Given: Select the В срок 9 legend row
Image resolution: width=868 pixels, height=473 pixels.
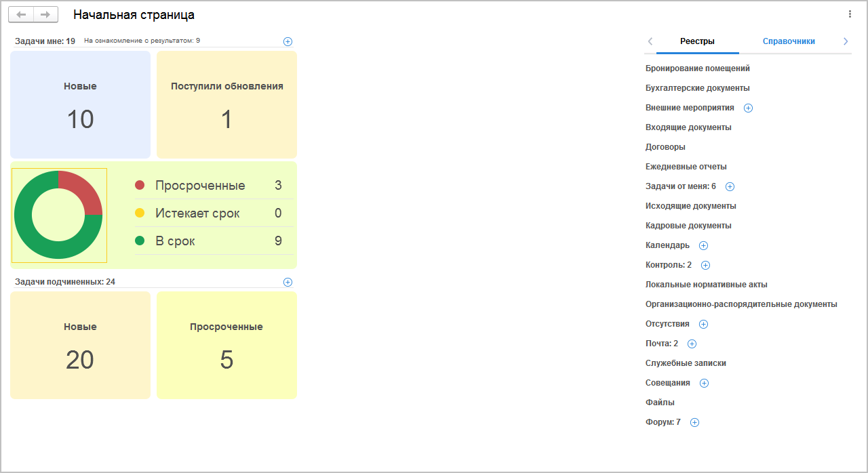Looking at the screenshot, I should pyautogui.click(x=214, y=241).
